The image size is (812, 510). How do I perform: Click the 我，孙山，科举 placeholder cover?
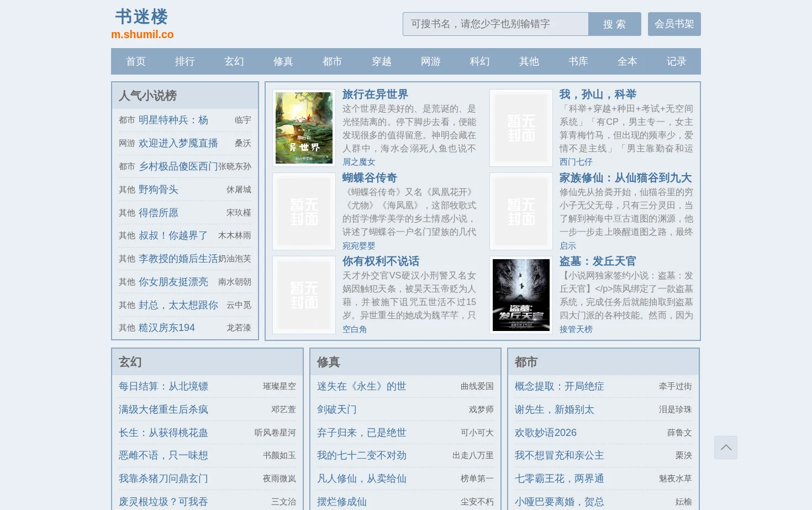click(x=521, y=128)
